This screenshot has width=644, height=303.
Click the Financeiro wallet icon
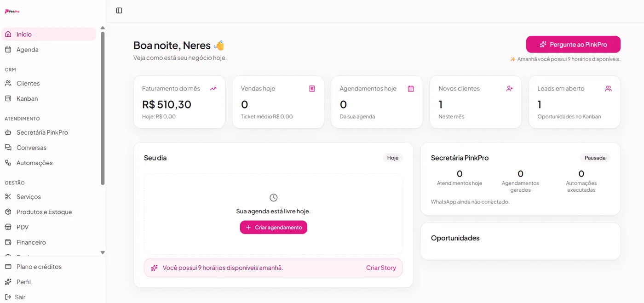tap(8, 242)
